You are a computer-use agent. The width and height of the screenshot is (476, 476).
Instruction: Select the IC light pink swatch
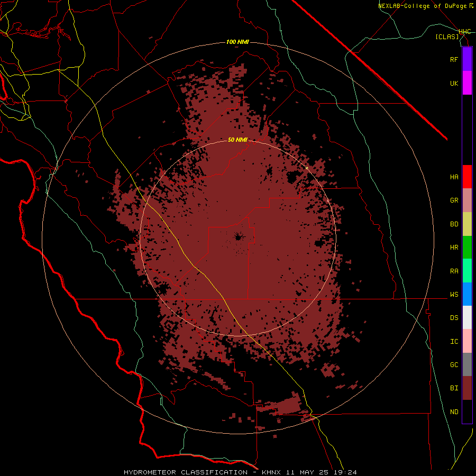467,341
